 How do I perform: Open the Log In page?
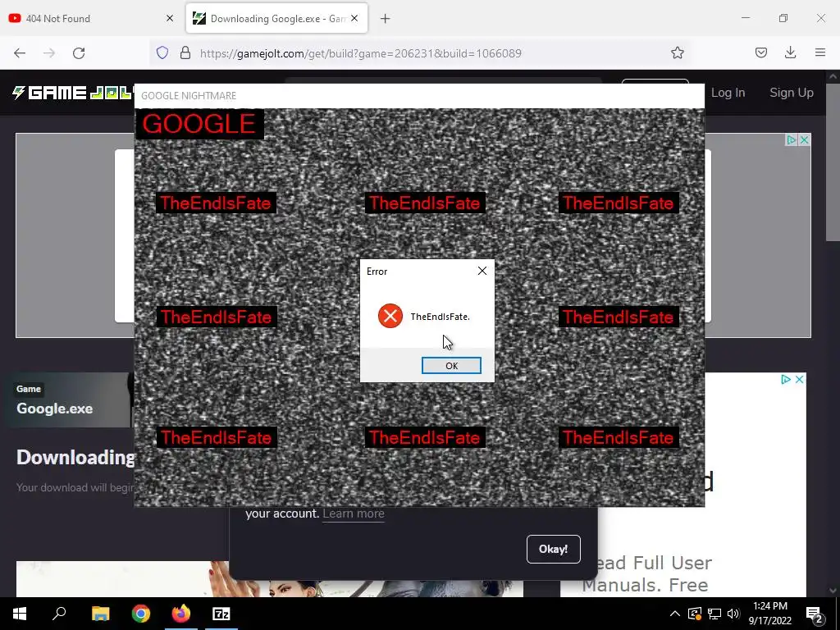pyautogui.click(x=728, y=93)
